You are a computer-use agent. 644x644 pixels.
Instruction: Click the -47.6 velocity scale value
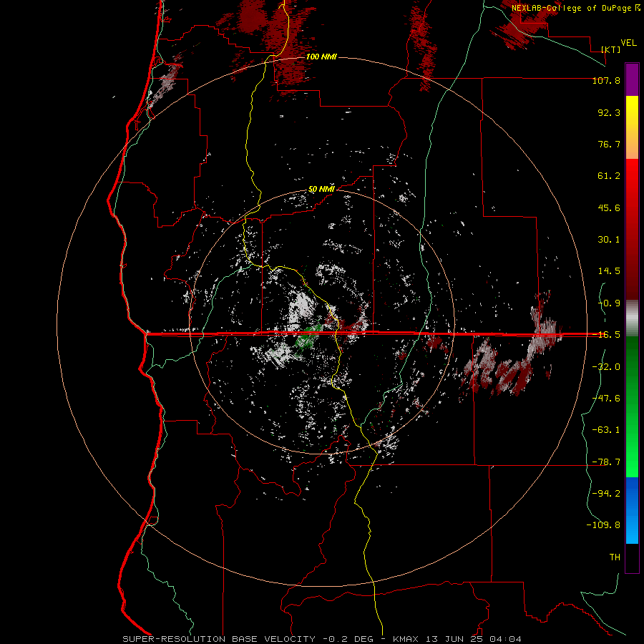pyautogui.click(x=606, y=399)
